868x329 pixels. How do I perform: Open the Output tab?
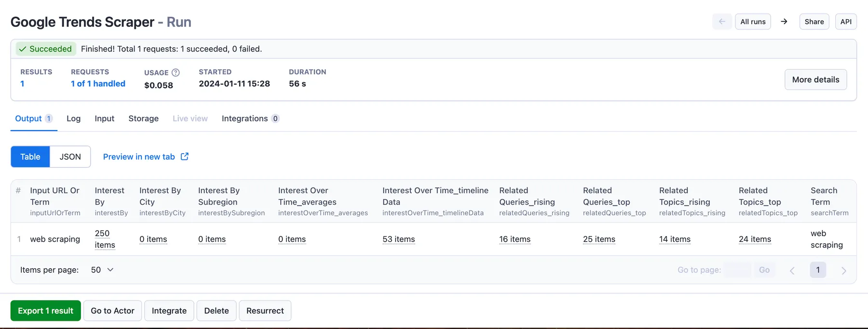point(34,118)
